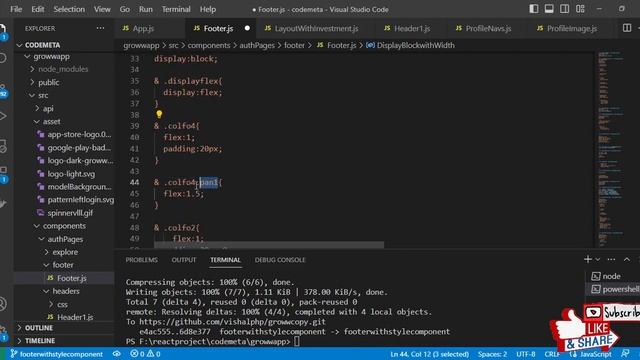Screen dimensions: 640x360
Task: Expand the api folder
Action: 64,108
